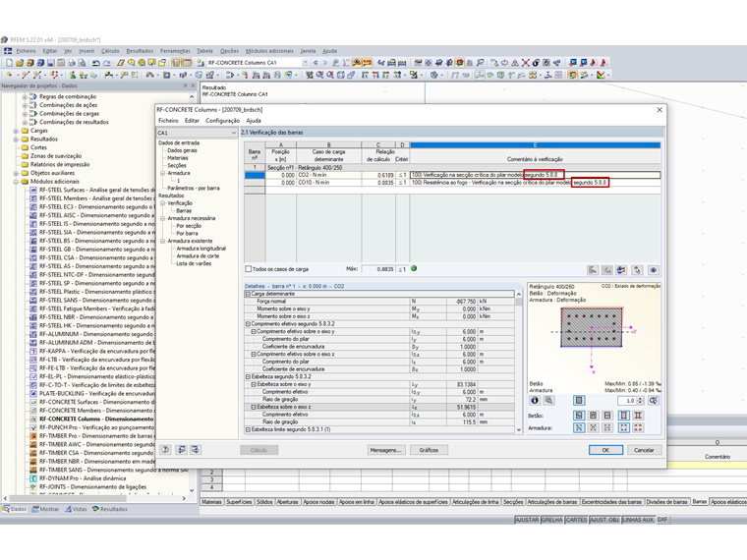Switch to 'Secções' tab in bottom table

pyautogui.click(x=513, y=502)
